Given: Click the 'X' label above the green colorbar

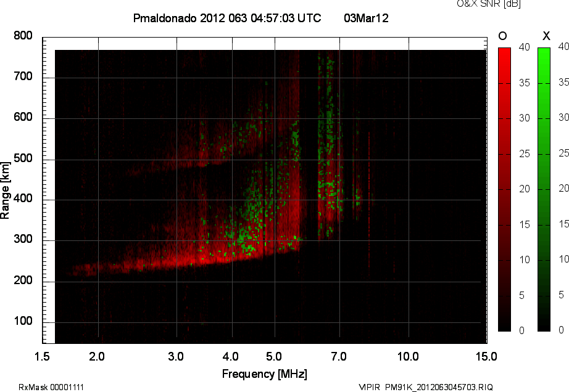Looking at the screenshot, I should 546,36.
